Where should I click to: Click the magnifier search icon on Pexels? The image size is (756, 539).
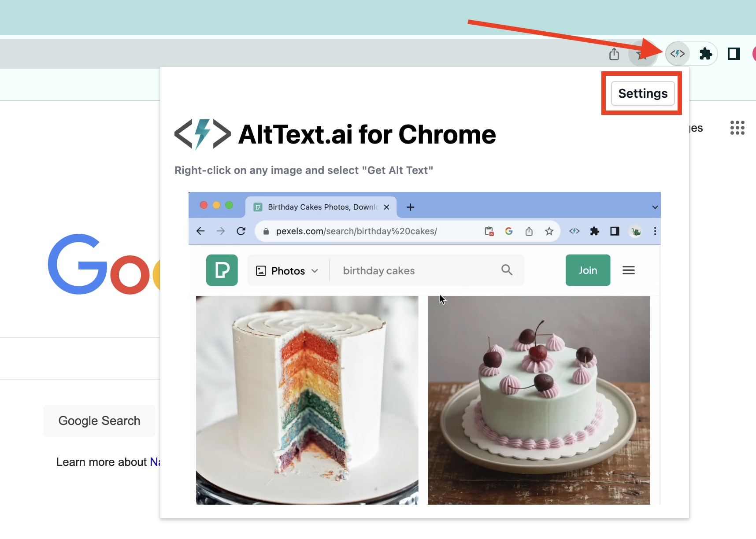[x=507, y=270]
